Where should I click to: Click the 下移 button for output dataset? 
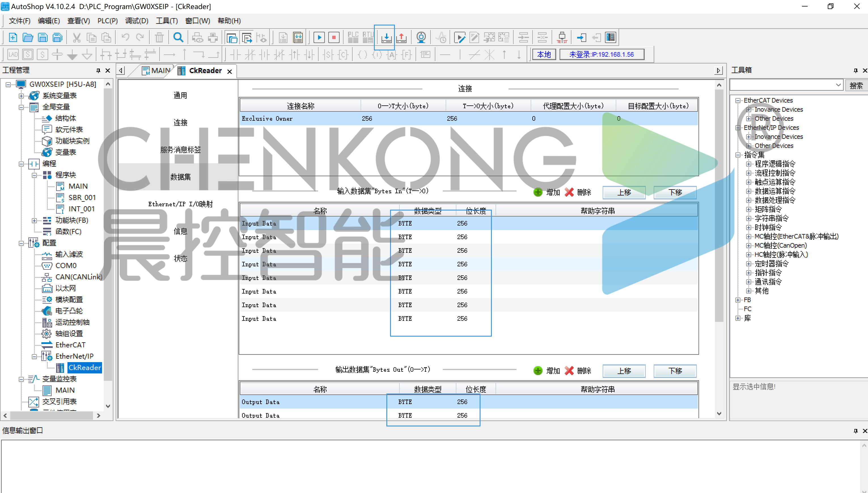675,371
